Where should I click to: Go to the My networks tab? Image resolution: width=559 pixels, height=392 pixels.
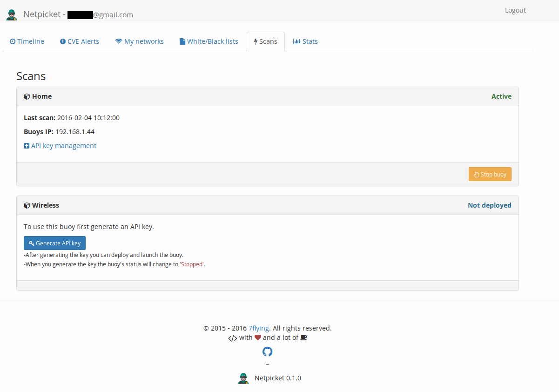[139, 41]
